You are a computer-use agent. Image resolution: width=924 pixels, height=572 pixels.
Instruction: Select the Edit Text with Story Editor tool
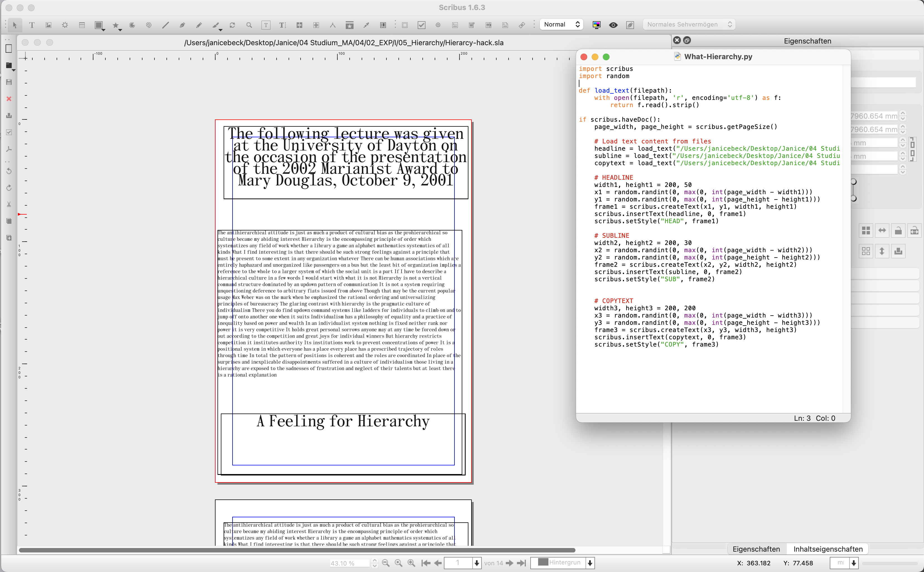click(x=282, y=25)
